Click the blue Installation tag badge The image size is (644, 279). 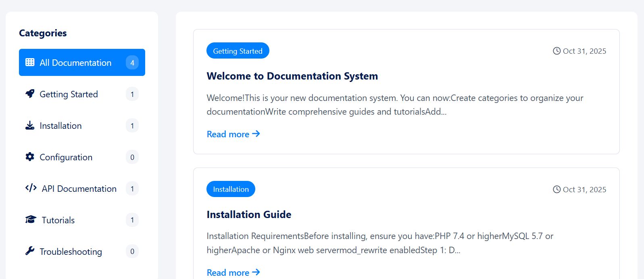tap(231, 189)
